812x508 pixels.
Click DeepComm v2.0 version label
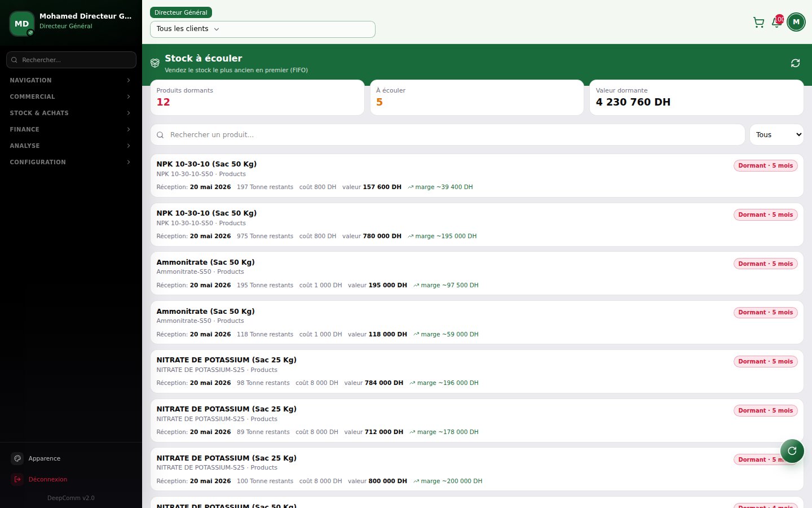[71, 498]
